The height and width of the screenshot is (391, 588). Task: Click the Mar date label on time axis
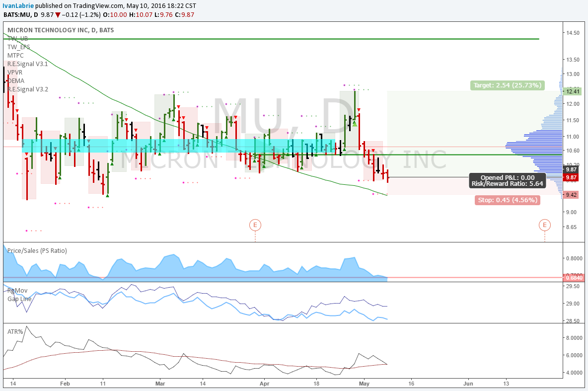tap(160, 384)
